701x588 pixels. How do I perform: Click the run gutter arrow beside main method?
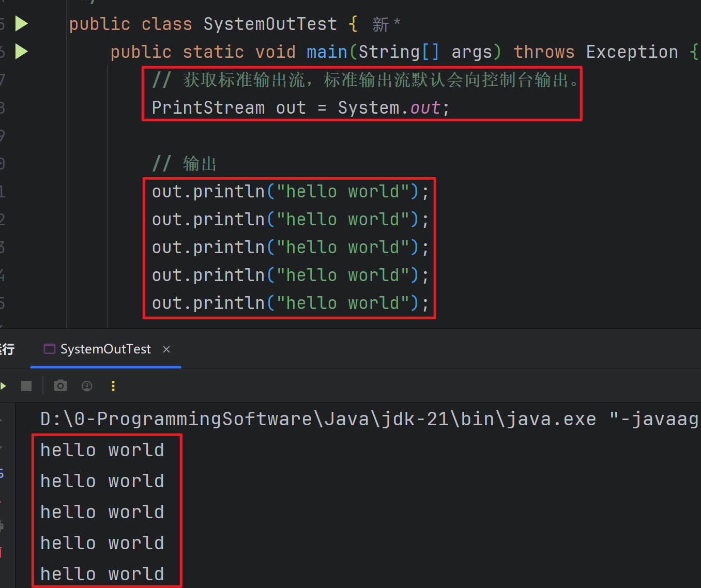pyautogui.click(x=21, y=52)
